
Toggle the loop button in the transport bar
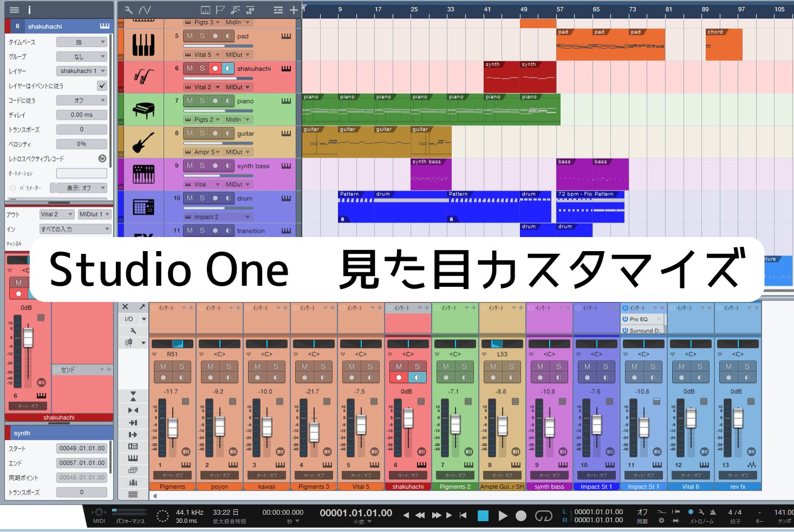pos(543,516)
